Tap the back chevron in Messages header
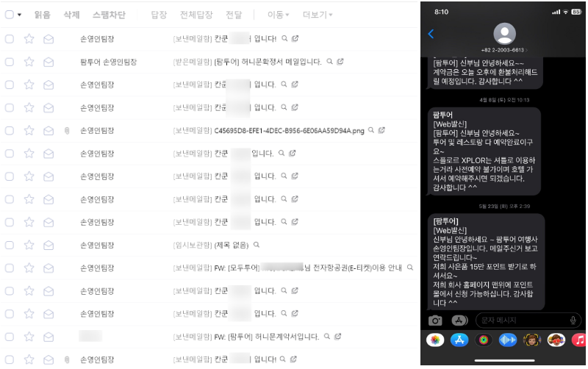This screenshot has width=588, height=369. (x=431, y=34)
